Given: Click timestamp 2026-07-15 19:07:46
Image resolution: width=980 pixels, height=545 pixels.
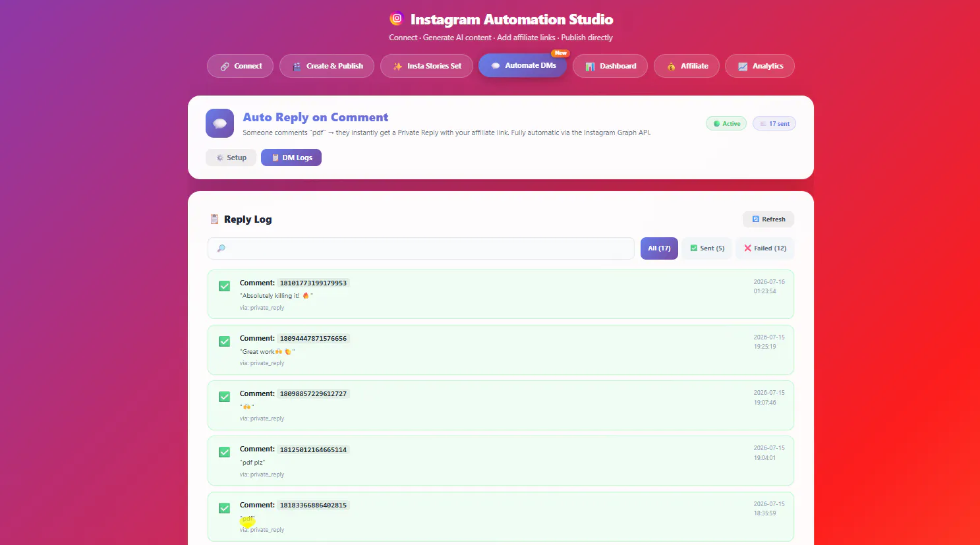Looking at the screenshot, I should [769, 397].
